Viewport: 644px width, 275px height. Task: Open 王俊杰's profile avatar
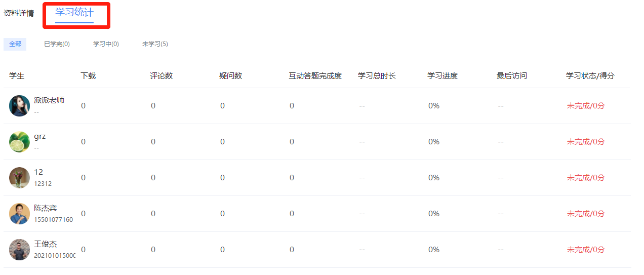pos(20,250)
